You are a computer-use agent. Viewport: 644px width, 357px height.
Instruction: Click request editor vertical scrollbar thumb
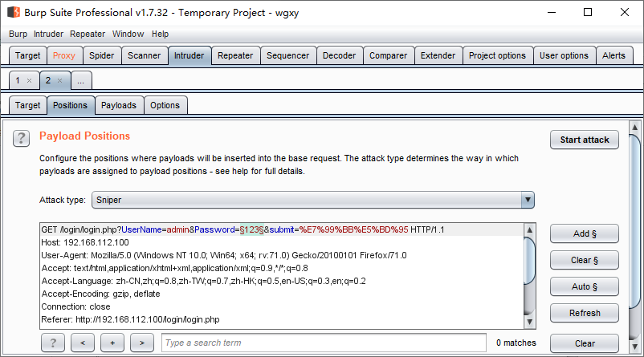tap(529, 261)
